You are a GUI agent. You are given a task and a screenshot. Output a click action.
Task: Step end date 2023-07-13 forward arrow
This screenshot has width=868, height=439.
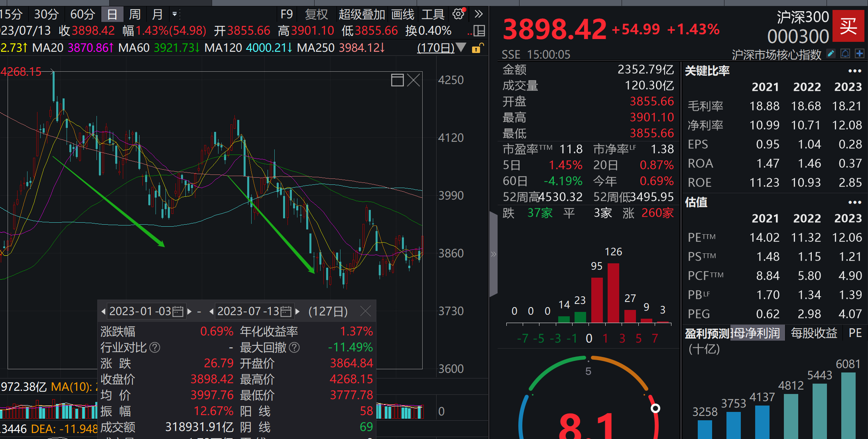click(297, 311)
